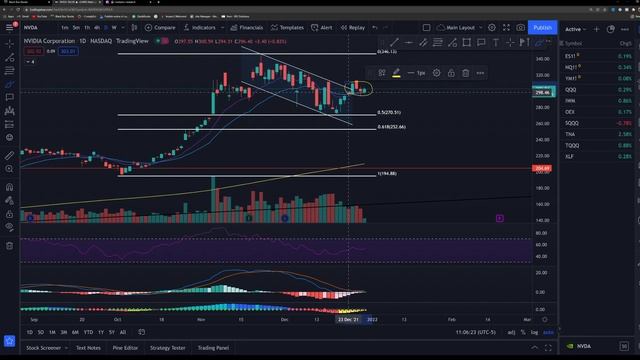
Task: Open selected drawing settings gear
Action: tap(436, 73)
